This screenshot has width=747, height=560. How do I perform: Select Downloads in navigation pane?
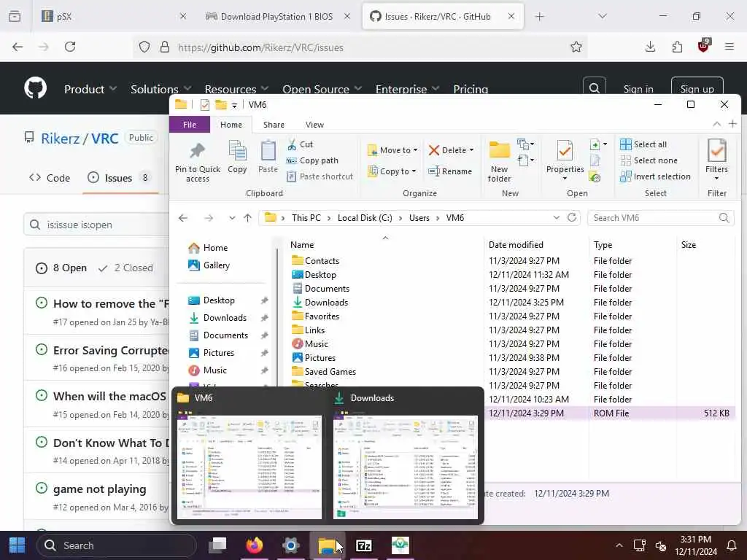tap(225, 318)
